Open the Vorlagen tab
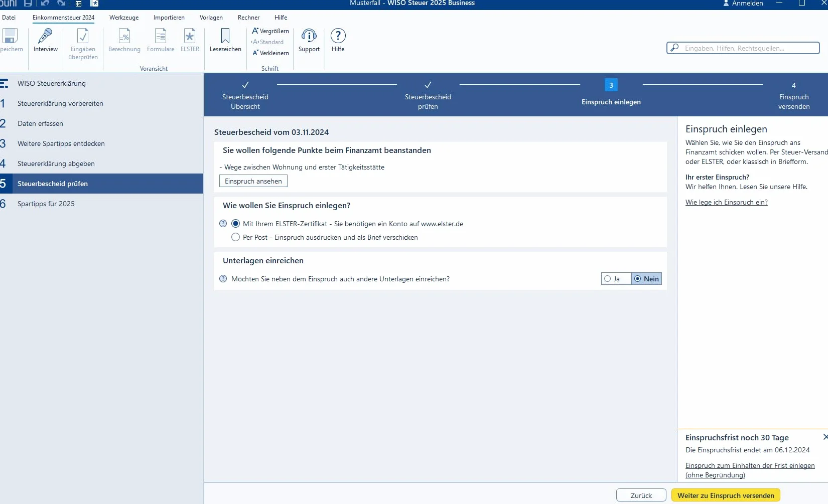Screen dimensions: 828x504 tap(211, 18)
